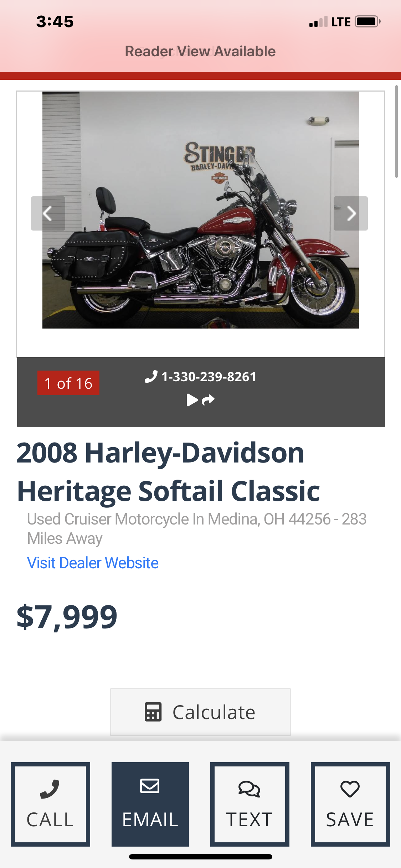This screenshot has width=401, height=868.
Task: Select the $7,999 price text
Action: [67, 617]
